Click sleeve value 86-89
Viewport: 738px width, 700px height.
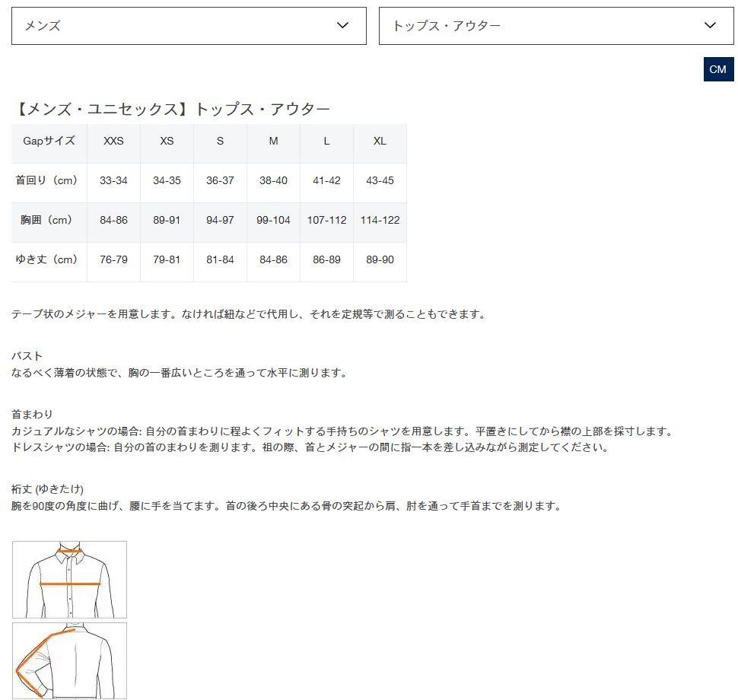tap(326, 259)
